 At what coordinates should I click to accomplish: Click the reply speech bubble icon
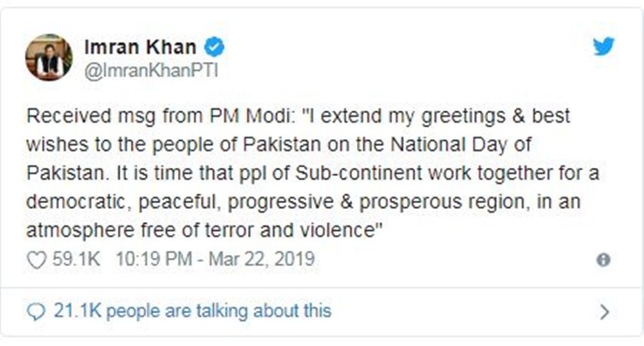coord(36,311)
